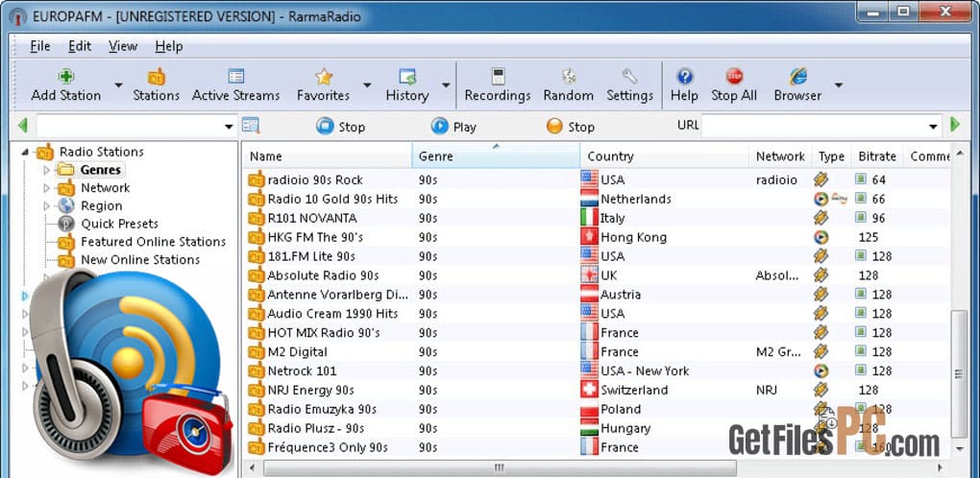
Task: Select NRJ Energy 90s station
Action: pyautogui.click(x=597, y=390)
